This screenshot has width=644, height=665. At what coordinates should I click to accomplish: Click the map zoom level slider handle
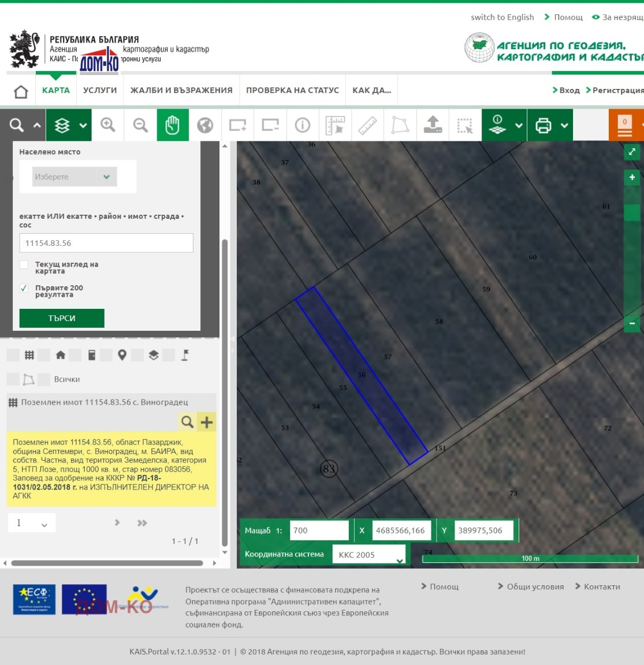click(632, 212)
